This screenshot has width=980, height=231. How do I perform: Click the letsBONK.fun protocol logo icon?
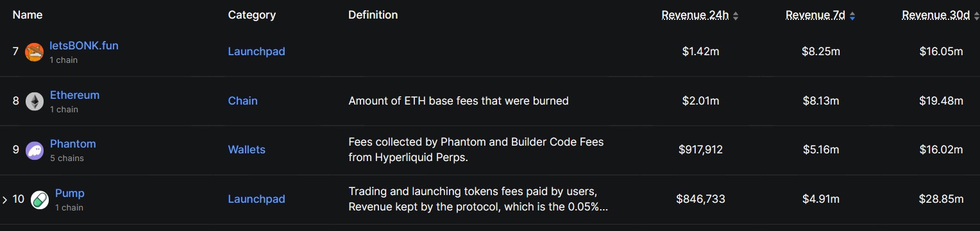(x=34, y=52)
